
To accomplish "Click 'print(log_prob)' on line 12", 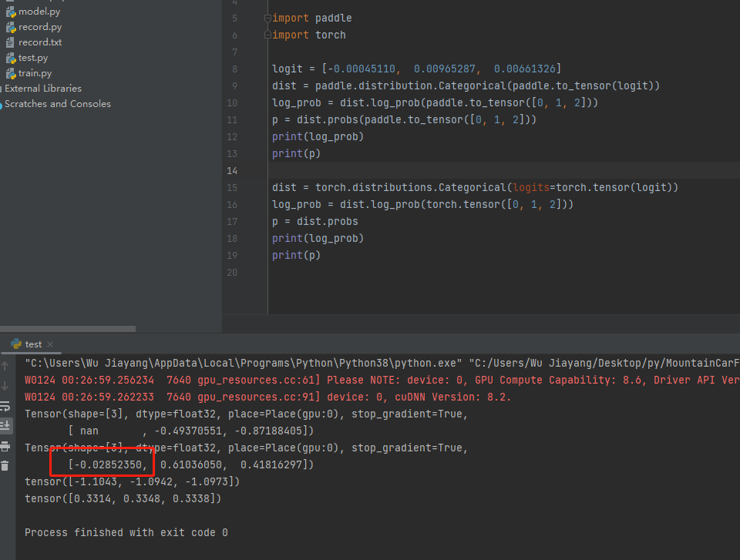I will (x=318, y=137).
